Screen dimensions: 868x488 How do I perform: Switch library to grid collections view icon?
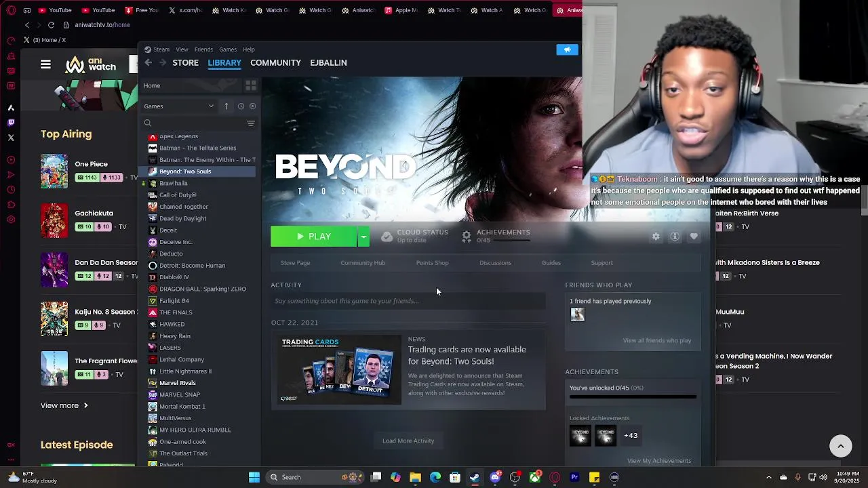coord(251,85)
